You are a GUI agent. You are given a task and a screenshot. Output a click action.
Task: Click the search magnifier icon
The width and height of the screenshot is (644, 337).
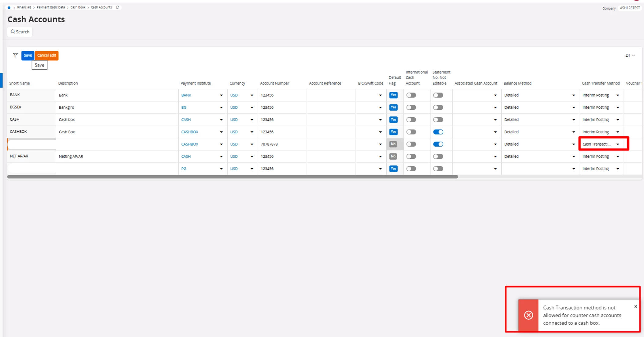coord(13,32)
